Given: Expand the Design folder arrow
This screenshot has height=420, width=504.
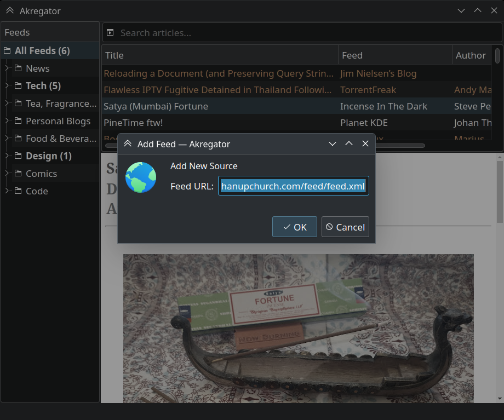Looking at the screenshot, I should [7, 156].
